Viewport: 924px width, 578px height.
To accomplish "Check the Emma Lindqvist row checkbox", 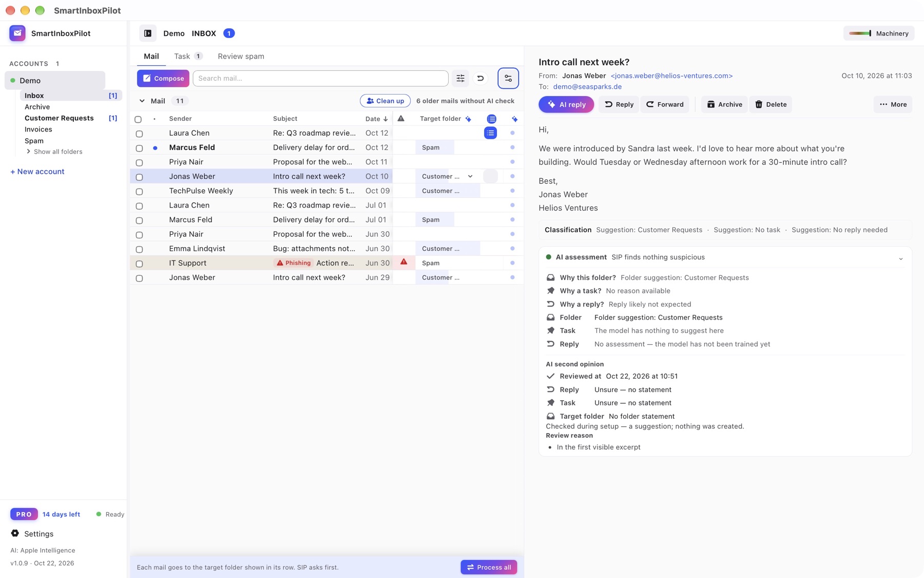I will (x=139, y=249).
